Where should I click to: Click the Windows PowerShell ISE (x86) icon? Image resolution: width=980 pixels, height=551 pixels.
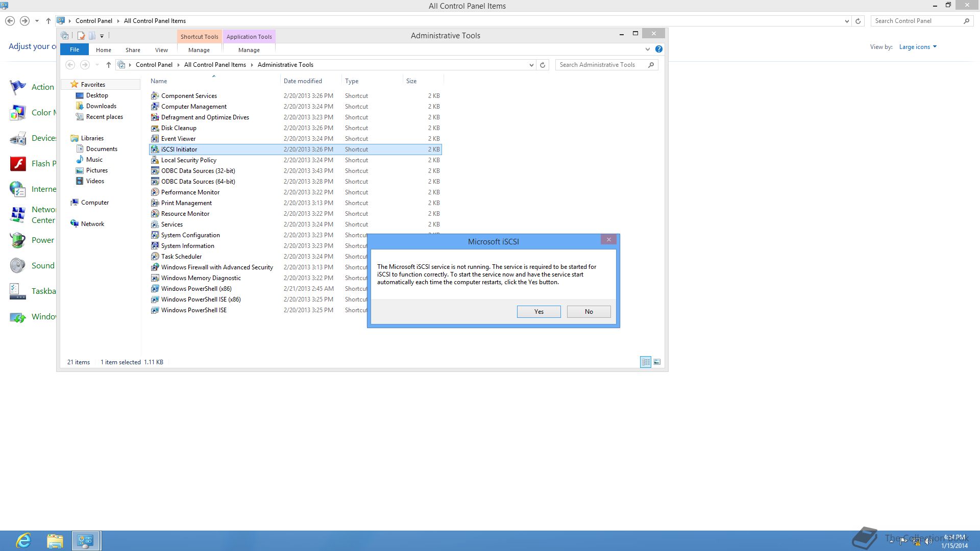[155, 299]
